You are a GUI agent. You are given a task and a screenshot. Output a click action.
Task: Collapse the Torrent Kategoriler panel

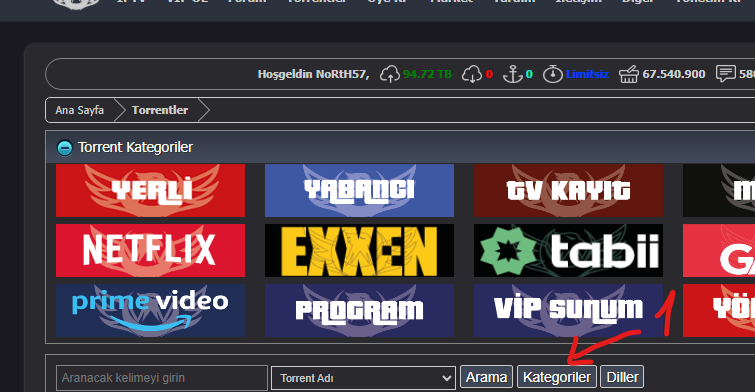[65, 147]
